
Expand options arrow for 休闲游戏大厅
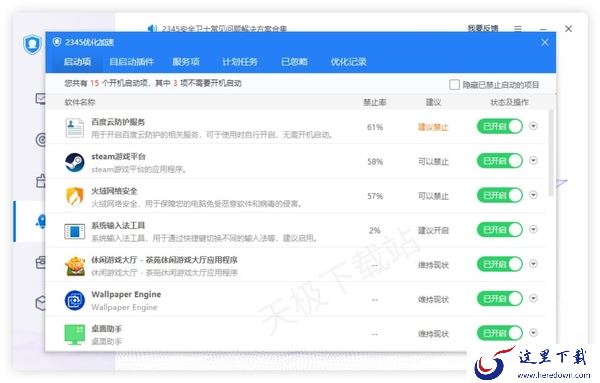[533, 264]
